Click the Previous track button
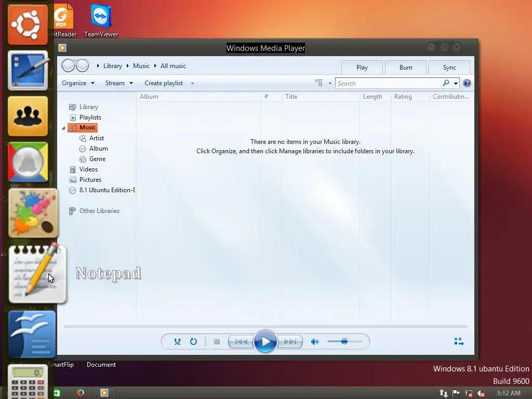 (241, 342)
